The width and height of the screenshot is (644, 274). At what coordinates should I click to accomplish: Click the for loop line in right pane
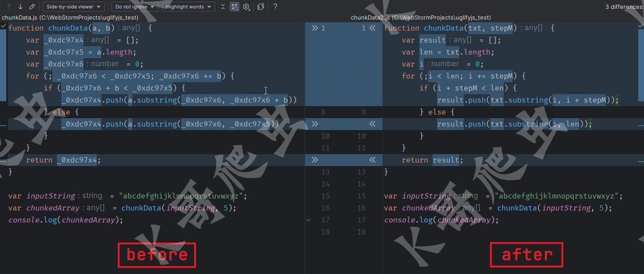(464, 76)
